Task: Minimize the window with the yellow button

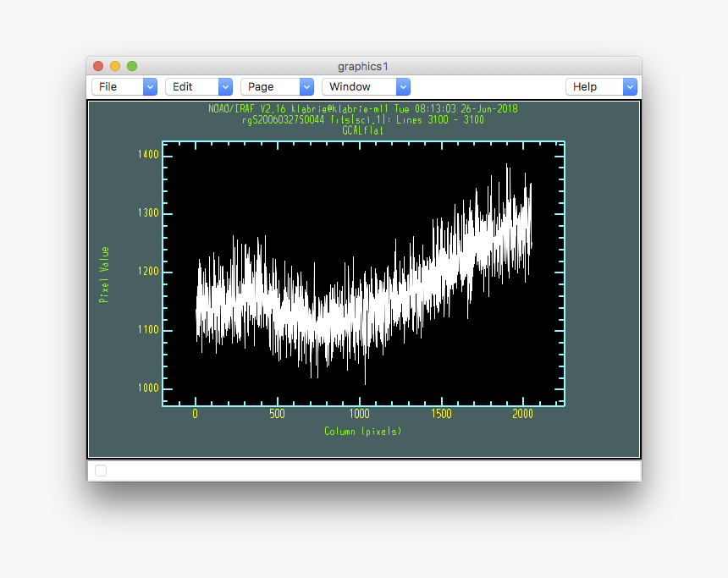Action: pos(115,66)
